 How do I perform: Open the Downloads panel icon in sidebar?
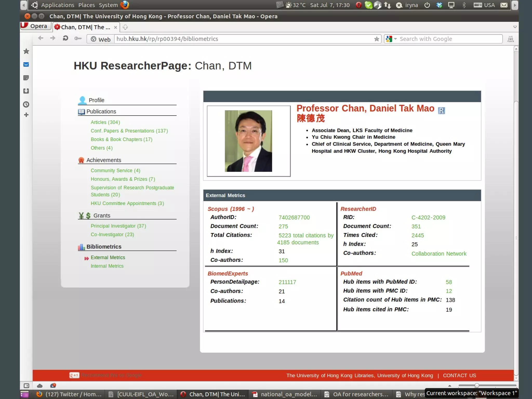tap(26, 91)
